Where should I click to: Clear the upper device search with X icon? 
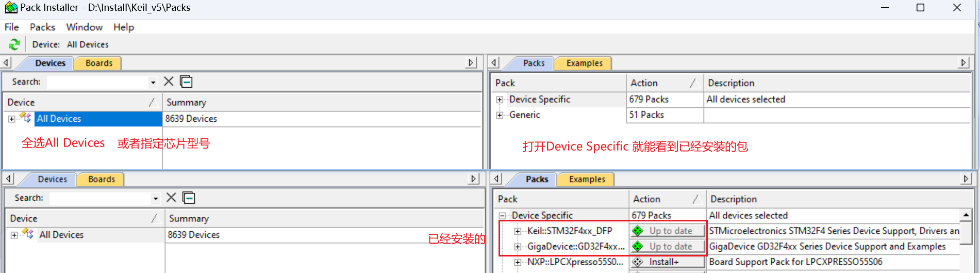169,82
